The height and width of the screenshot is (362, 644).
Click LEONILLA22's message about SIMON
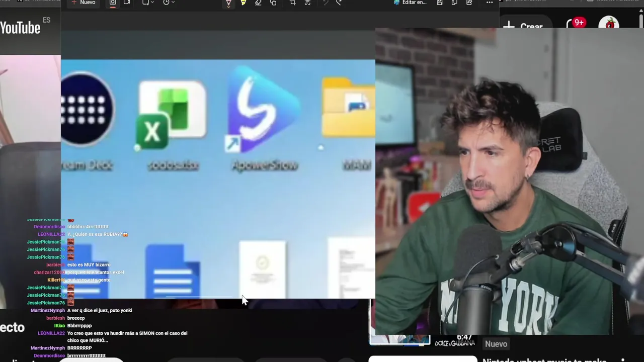[127, 336]
